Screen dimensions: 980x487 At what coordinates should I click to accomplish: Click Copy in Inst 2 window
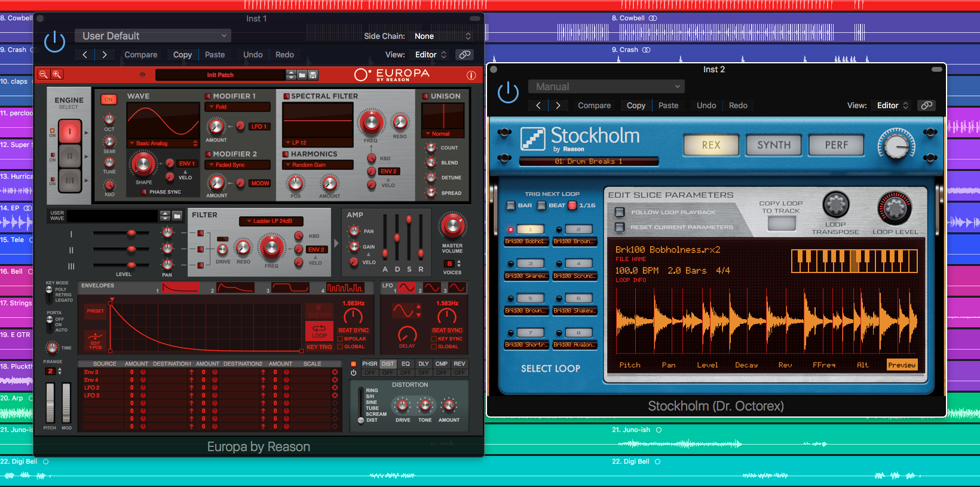pos(636,105)
